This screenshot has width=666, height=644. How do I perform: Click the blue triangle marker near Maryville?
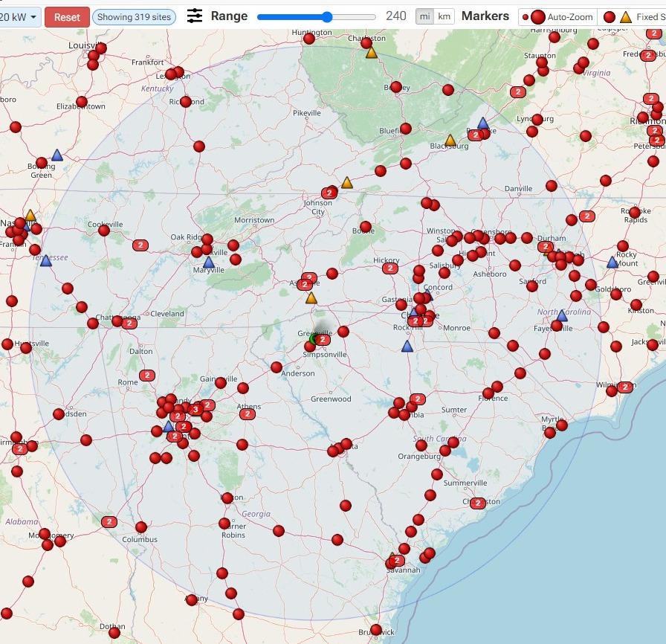coord(208,262)
